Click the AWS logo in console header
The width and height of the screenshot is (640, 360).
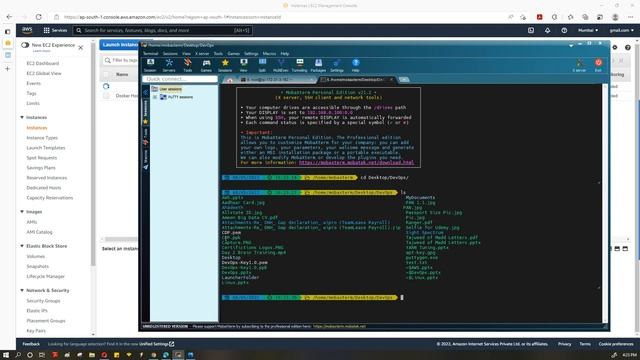[27, 30]
